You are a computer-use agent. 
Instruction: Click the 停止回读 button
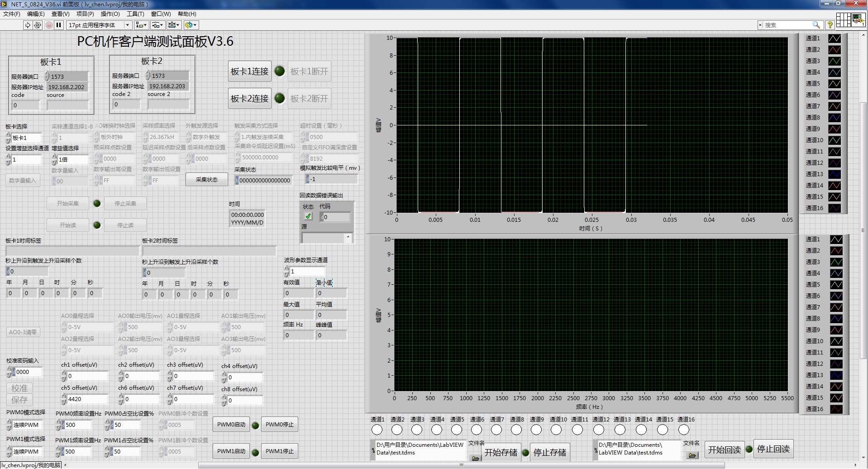click(773, 449)
